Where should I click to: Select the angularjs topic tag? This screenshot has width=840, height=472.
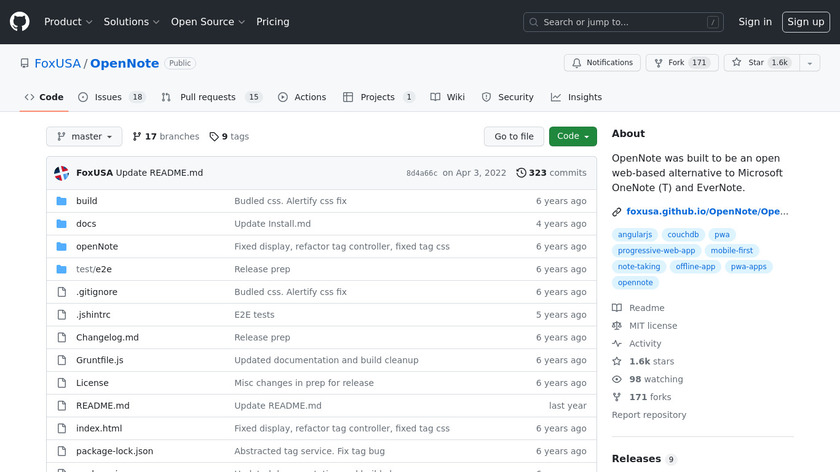click(x=637, y=235)
